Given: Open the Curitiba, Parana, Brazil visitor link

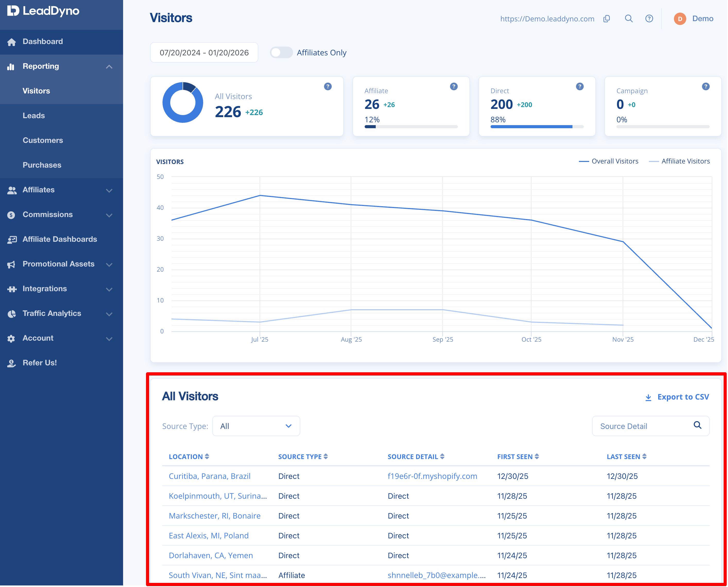Looking at the screenshot, I should pyautogui.click(x=210, y=476).
